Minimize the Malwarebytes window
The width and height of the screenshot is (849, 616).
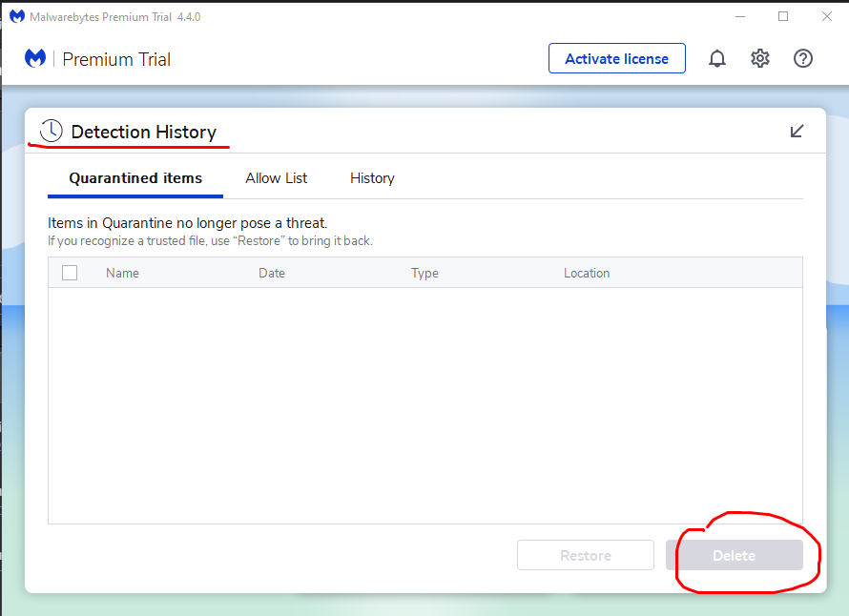[740, 17]
